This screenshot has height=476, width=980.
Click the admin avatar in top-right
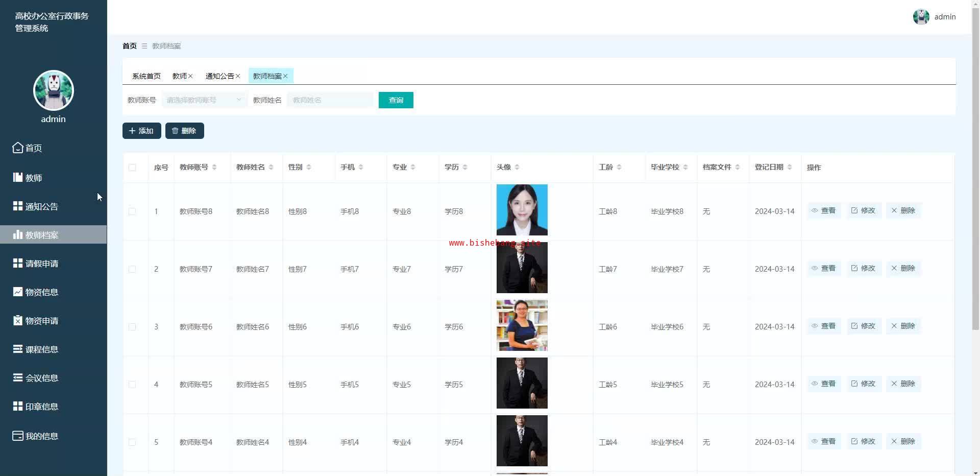click(921, 17)
